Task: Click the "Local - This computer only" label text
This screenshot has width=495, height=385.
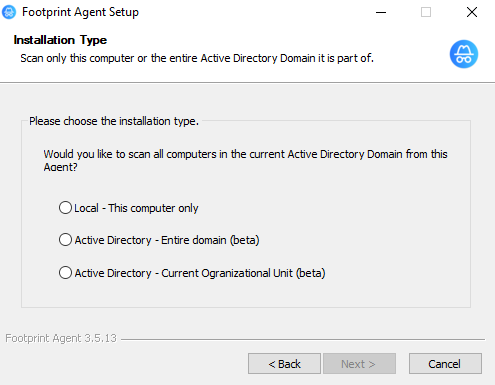Action: 136,208
